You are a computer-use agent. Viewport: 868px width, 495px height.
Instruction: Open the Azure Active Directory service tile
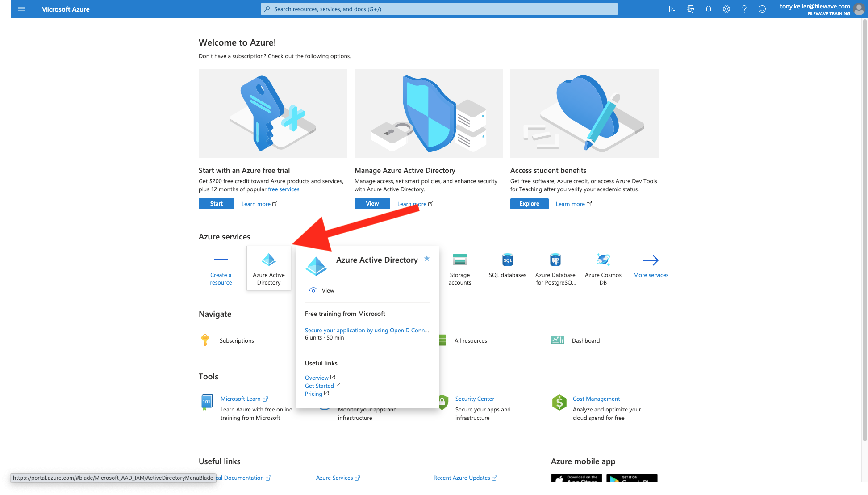pyautogui.click(x=269, y=268)
